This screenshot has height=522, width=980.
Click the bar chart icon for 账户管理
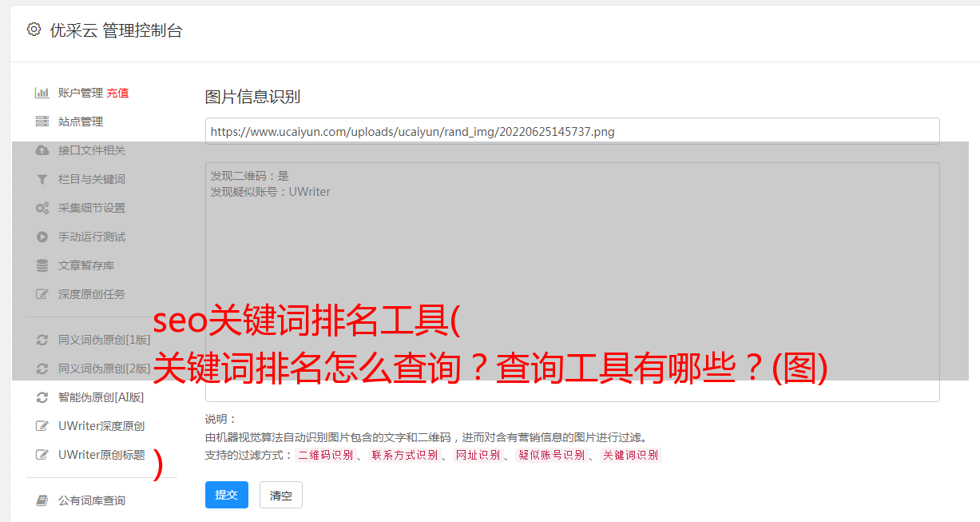(x=42, y=93)
